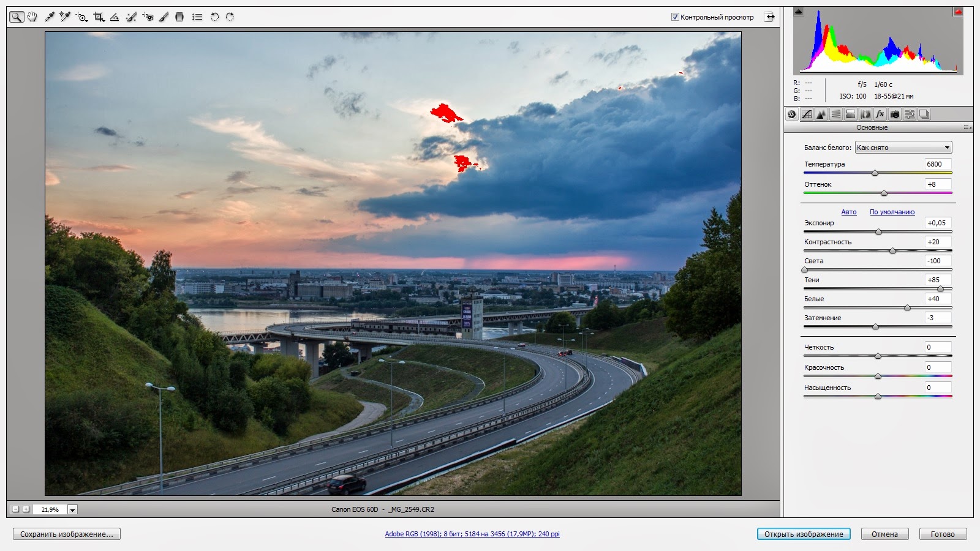Switch to the Tone Curve panel tab

[x=807, y=114]
